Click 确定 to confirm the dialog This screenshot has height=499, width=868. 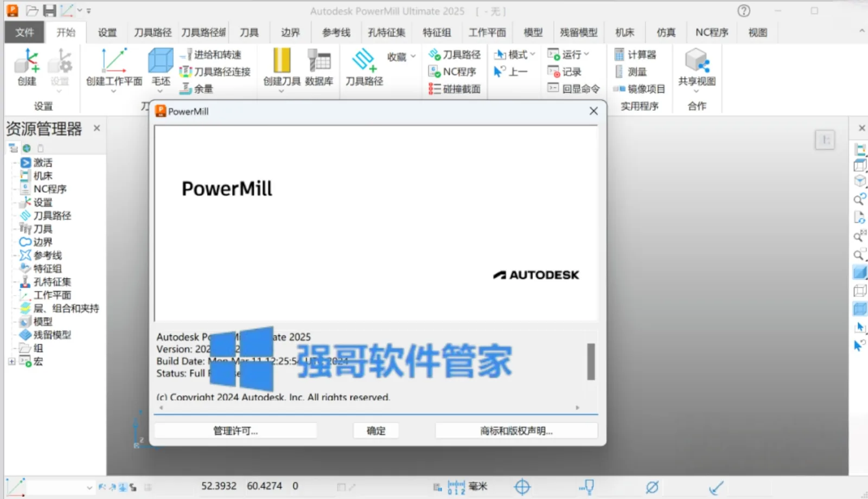coord(376,431)
